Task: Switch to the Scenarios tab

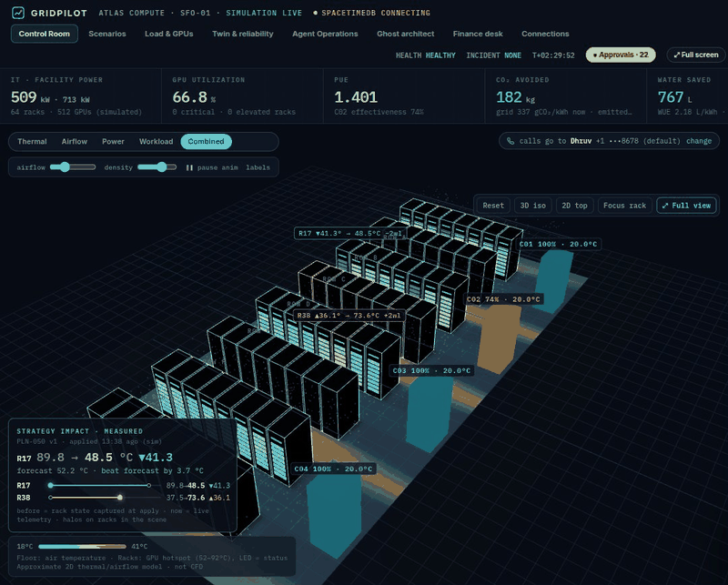Action: [107, 34]
